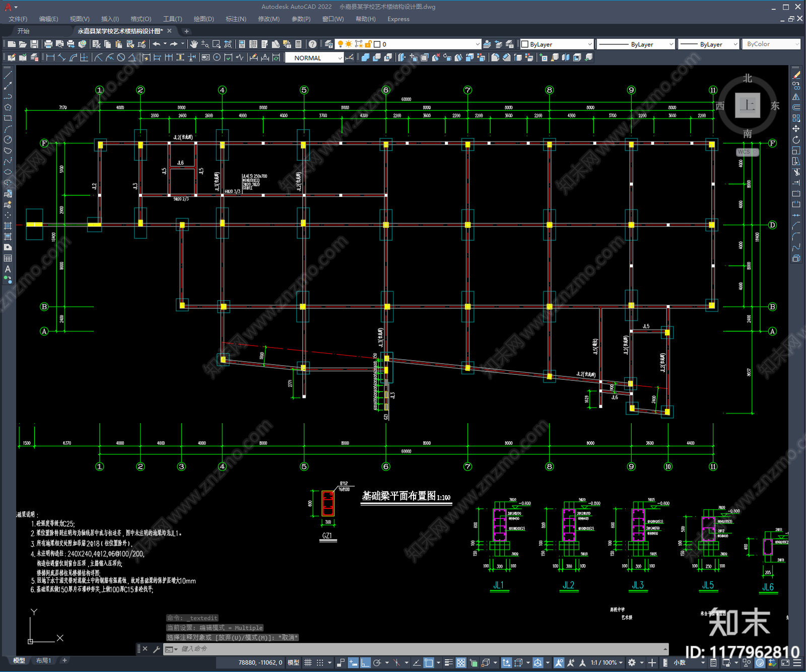The height and width of the screenshot is (672, 806).
Task: Toggle the drawing grid display
Action: tap(308, 662)
